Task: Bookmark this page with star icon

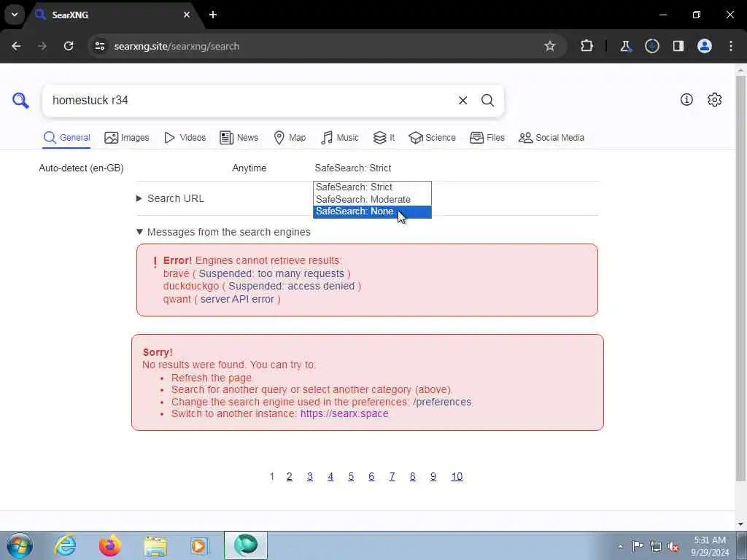Action: [550, 46]
